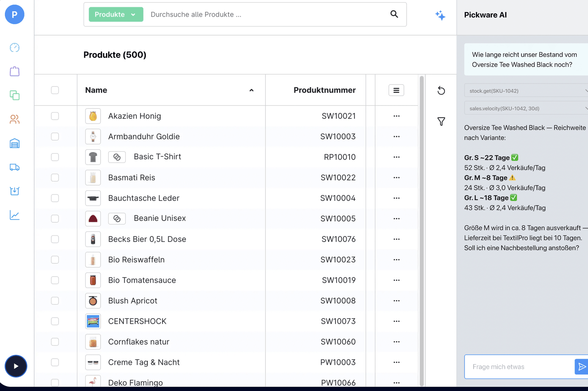Check the Armbanduhr Goldie row checkbox
Viewport: 588px width, 391px height.
pos(55,136)
